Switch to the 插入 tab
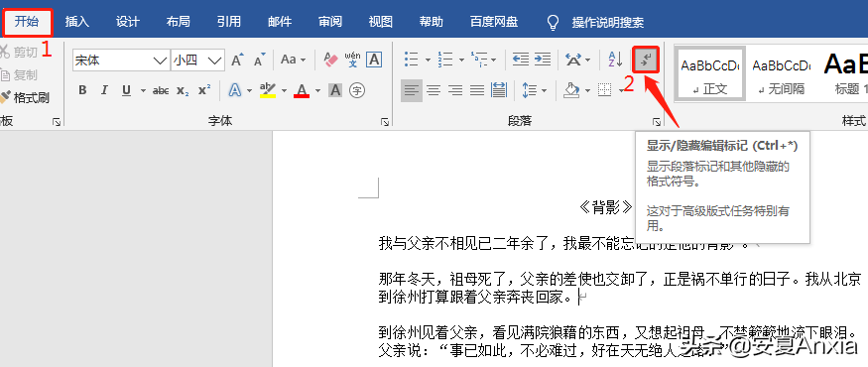The image size is (868, 367). pos(77,22)
